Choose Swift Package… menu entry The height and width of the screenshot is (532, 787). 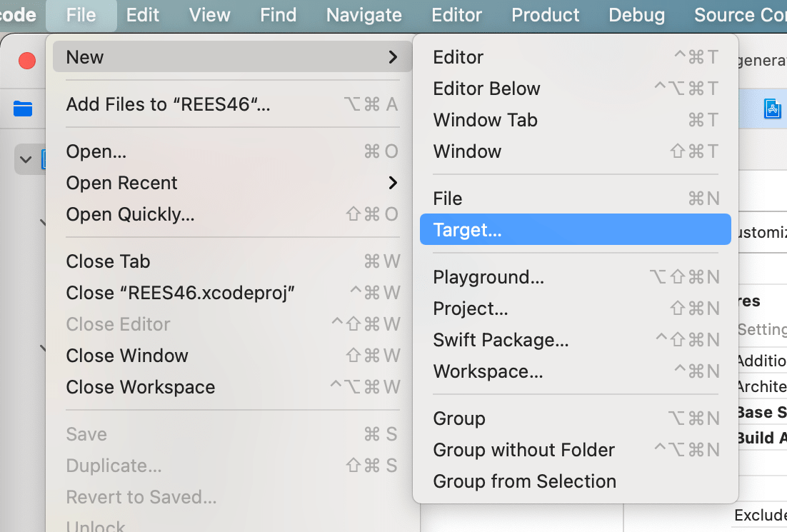pyautogui.click(x=501, y=340)
